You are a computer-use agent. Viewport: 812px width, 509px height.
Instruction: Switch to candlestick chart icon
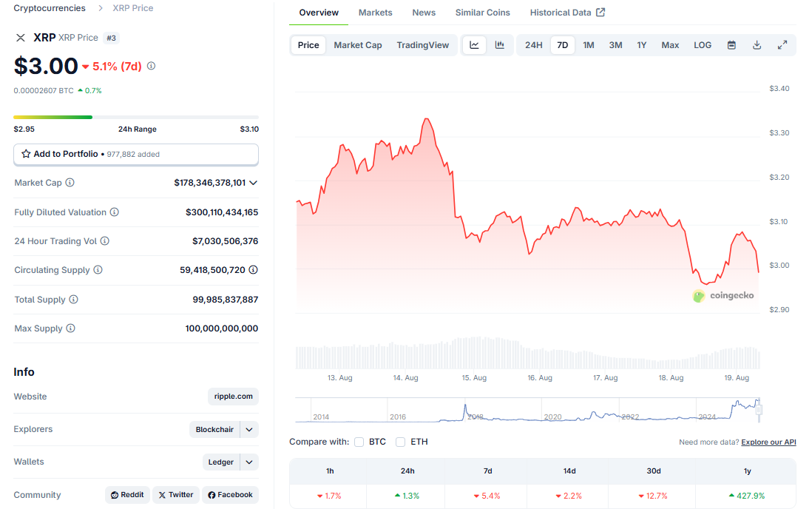(x=500, y=45)
